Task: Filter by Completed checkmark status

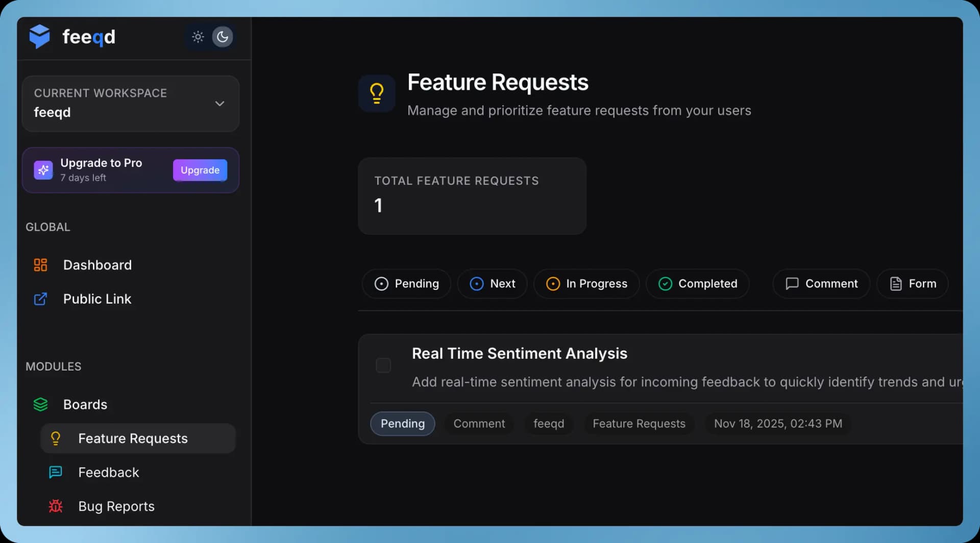Action: pyautogui.click(x=697, y=284)
